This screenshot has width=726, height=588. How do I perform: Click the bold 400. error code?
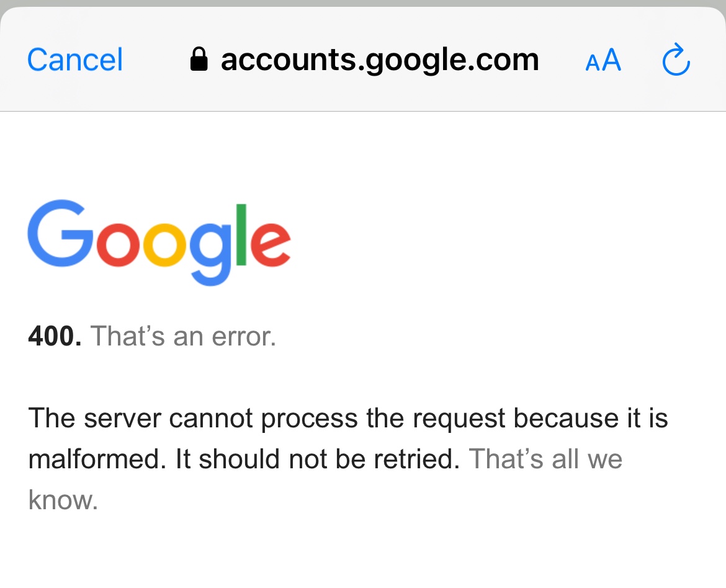pyautogui.click(x=55, y=336)
